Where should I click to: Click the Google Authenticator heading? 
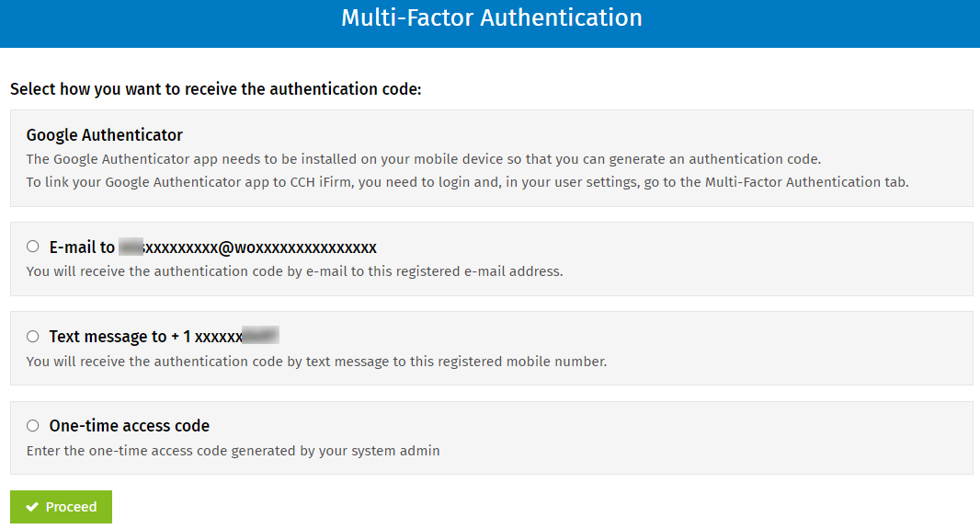105,135
